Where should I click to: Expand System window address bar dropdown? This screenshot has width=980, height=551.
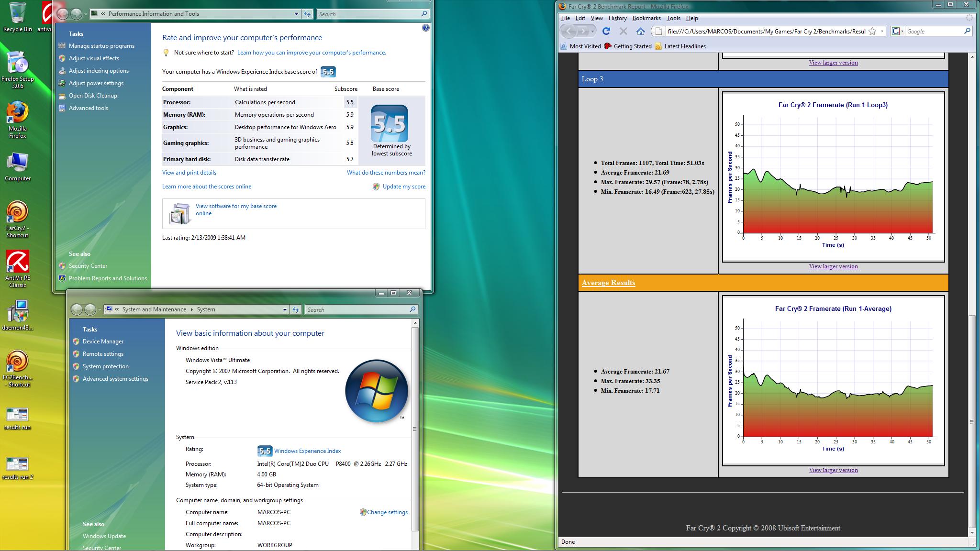pos(285,309)
